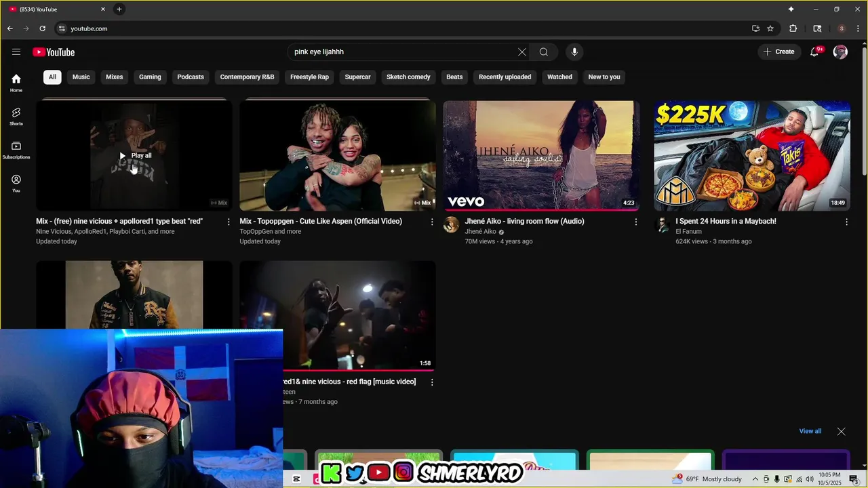Screen dimensions: 868x488
Task: Open more options for Topoppgen mix
Action: point(432,222)
